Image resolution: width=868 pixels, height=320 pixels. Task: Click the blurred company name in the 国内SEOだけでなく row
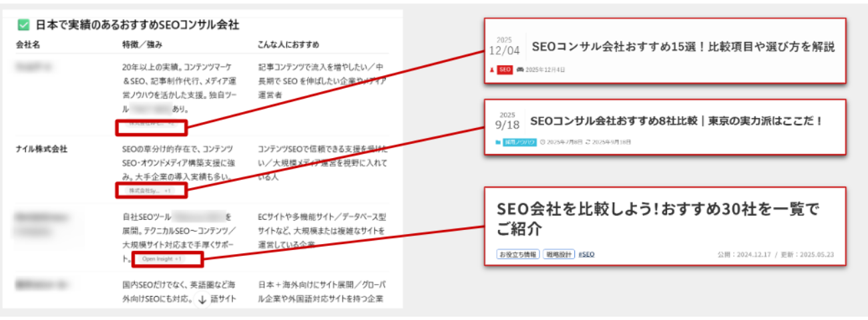pos(41,285)
